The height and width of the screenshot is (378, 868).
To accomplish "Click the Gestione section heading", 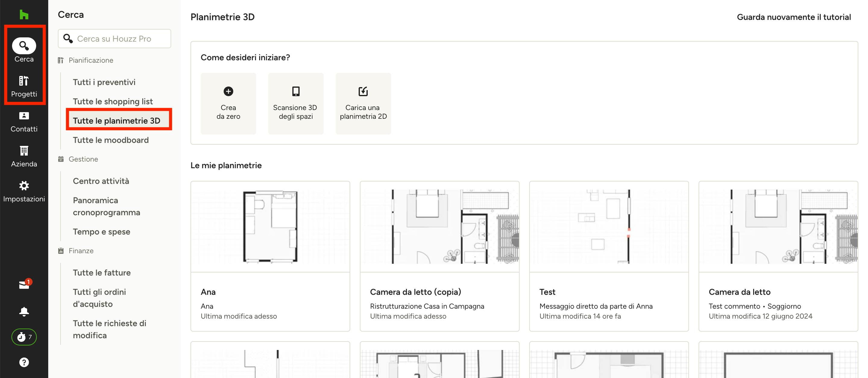I will click(83, 159).
